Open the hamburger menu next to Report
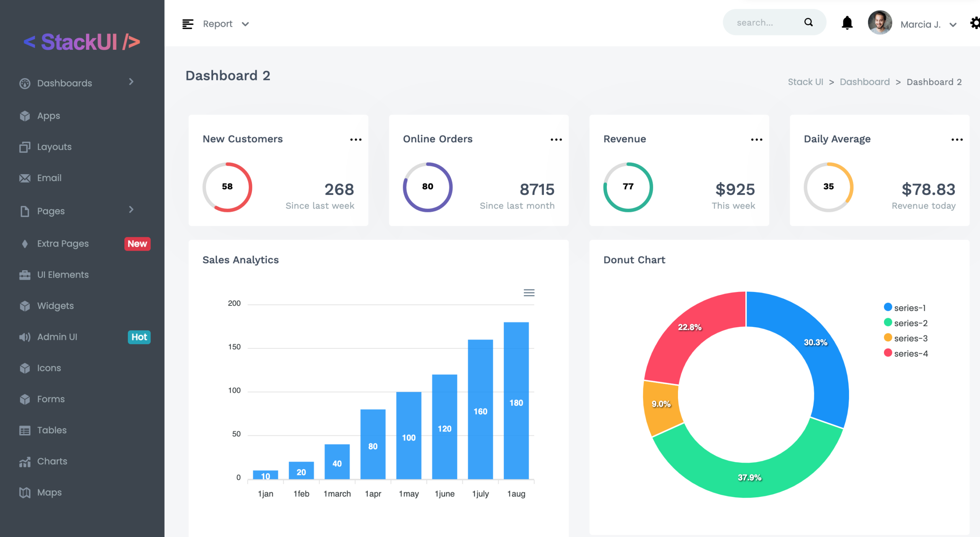This screenshot has height=537, width=980. (188, 24)
